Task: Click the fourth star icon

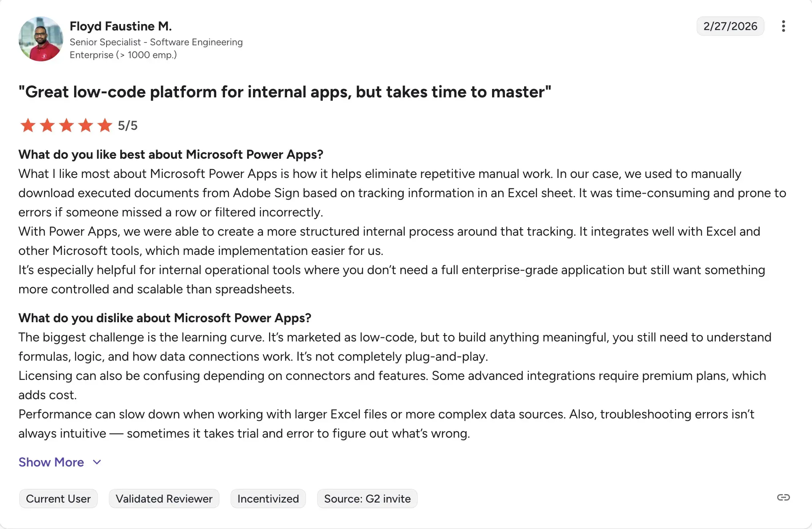Action: click(86, 125)
